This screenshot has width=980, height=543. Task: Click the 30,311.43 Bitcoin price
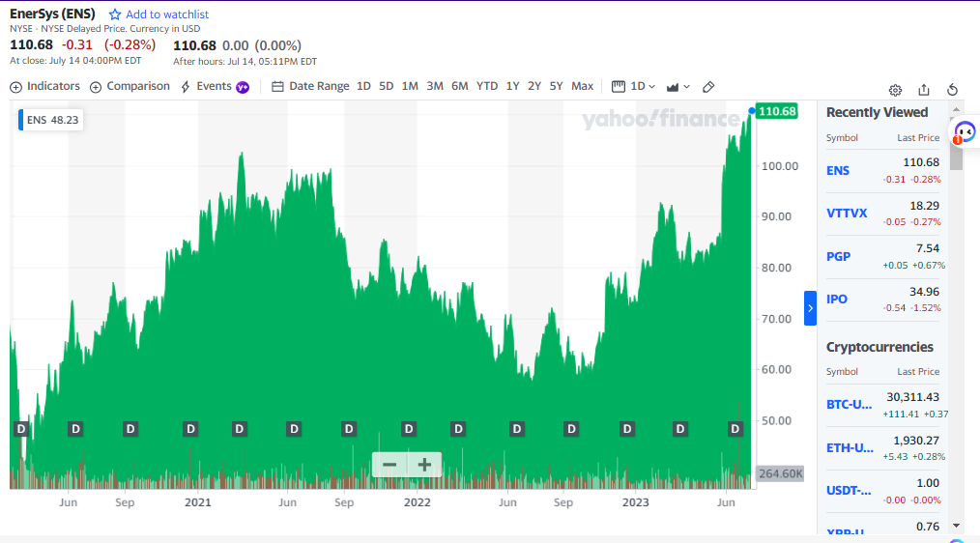pyautogui.click(x=912, y=397)
